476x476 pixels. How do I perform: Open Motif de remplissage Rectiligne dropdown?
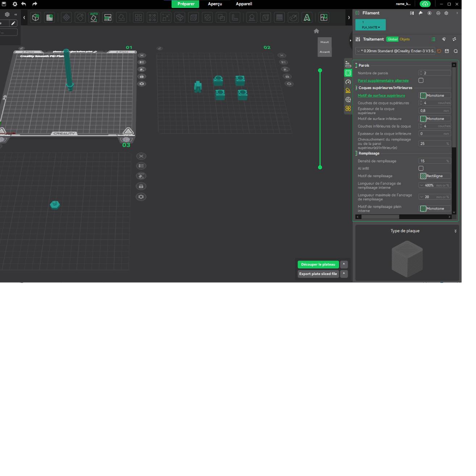click(x=435, y=176)
